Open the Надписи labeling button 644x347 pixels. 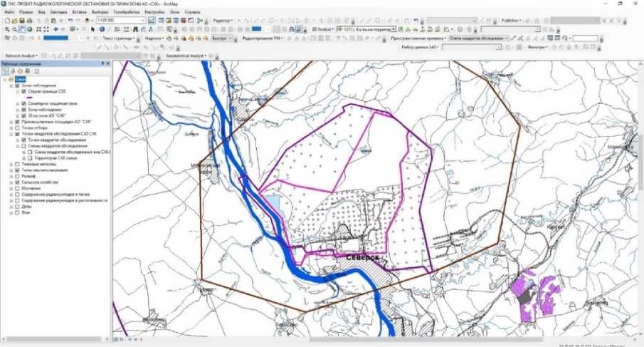154,38
